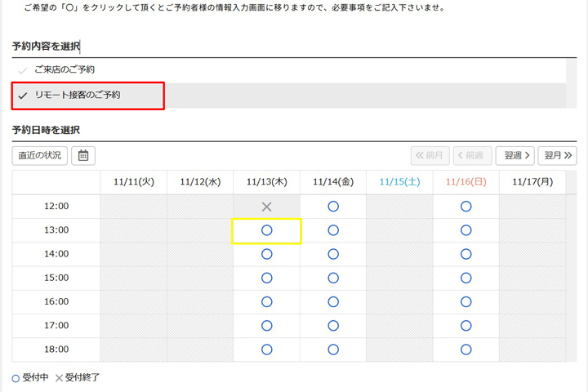588x392 pixels.
Task: Select 11/14 15:00 circle slot
Action: tap(333, 278)
